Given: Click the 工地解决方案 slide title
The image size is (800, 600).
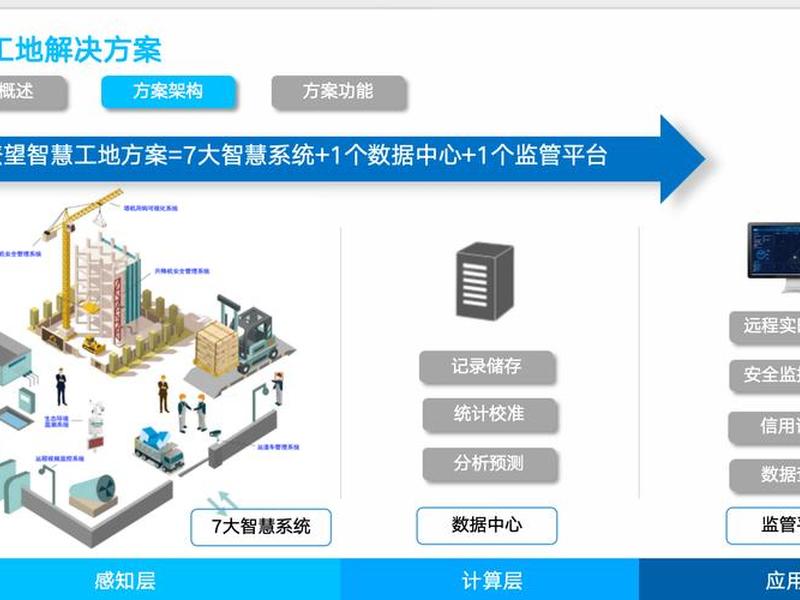Looking at the screenshot, I should tap(81, 50).
